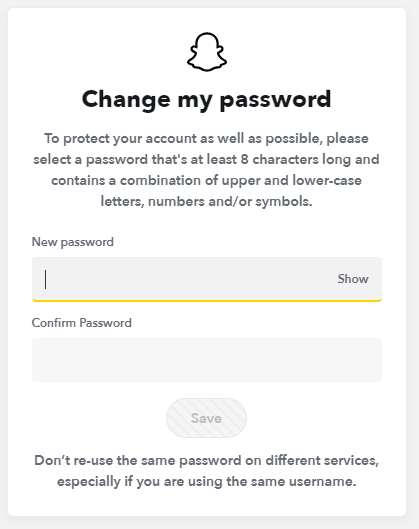Click the 'To protect your account' text line
This screenshot has width=419, height=529.
206,139
